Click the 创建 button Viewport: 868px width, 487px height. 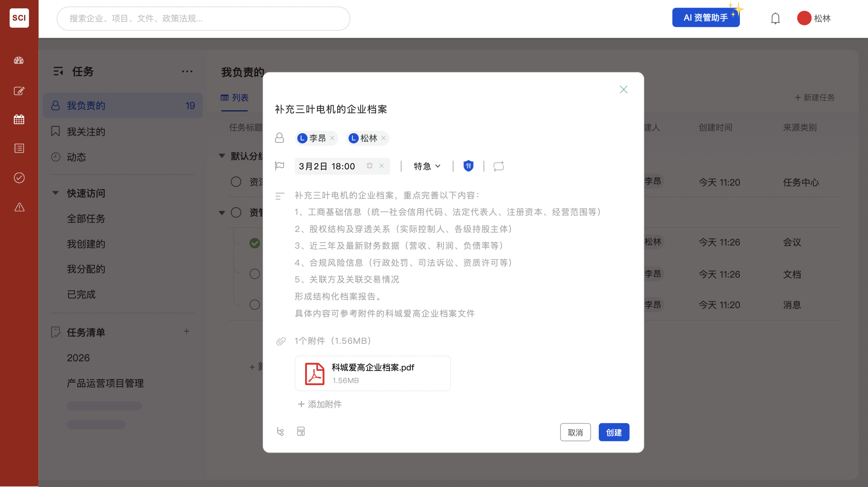pos(614,432)
